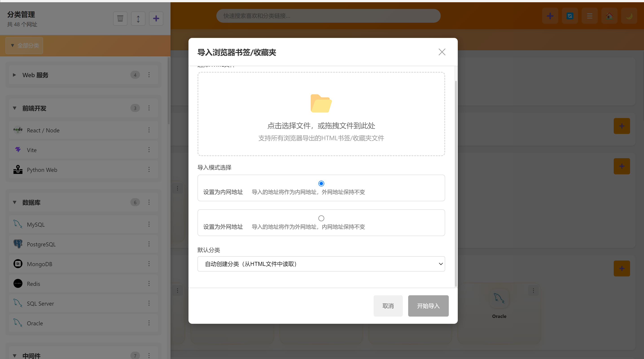Click the plus icon to add a category
The width and height of the screenshot is (644, 359).
[156, 18]
